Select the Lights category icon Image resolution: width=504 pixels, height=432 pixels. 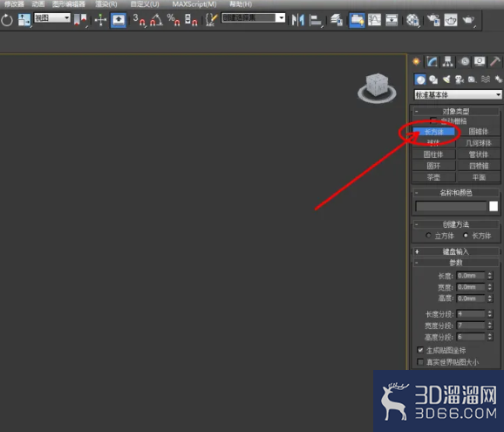click(x=446, y=79)
